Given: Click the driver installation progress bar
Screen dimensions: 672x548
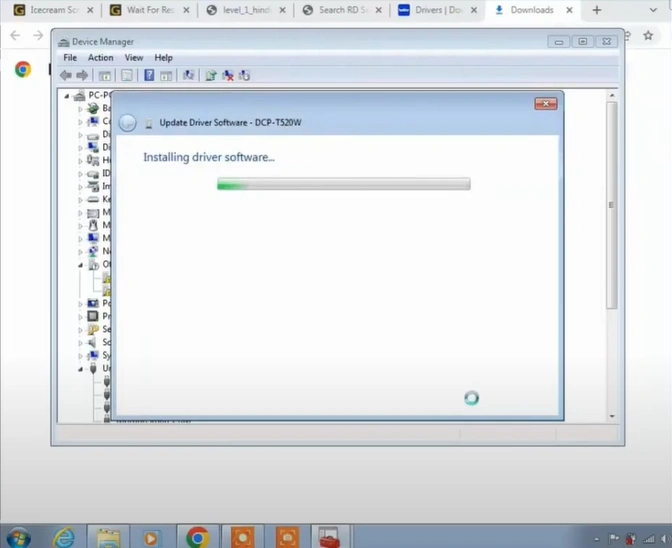Looking at the screenshot, I should [x=343, y=184].
